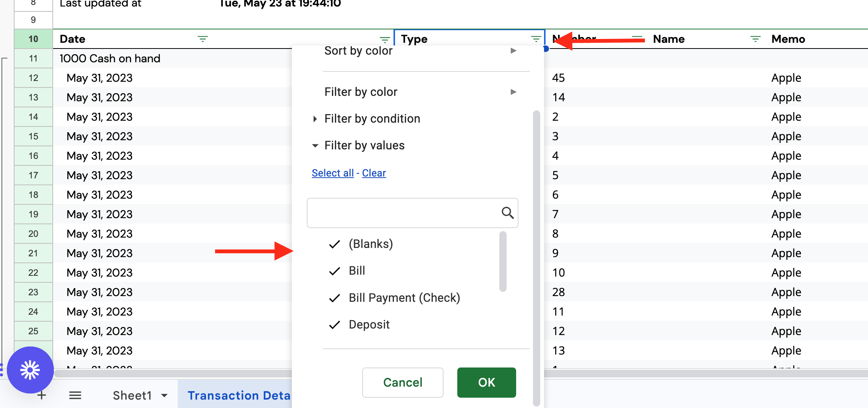Click the filter values list scrollbar
The image size is (868, 408).
tap(503, 262)
